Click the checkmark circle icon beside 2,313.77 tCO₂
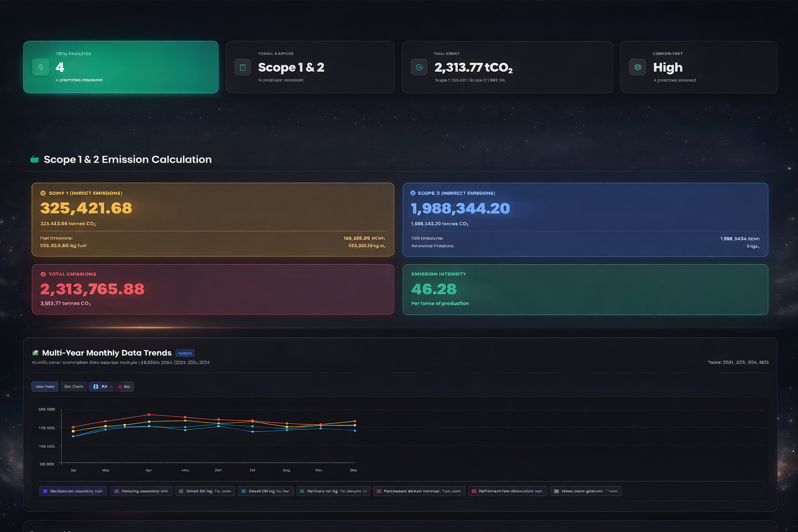798x532 pixels. [x=419, y=68]
